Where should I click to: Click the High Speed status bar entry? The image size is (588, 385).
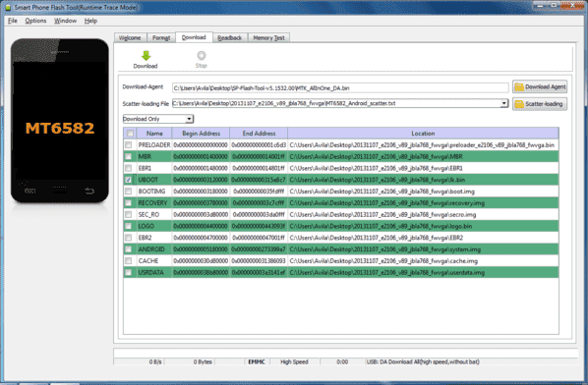(x=294, y=361)
